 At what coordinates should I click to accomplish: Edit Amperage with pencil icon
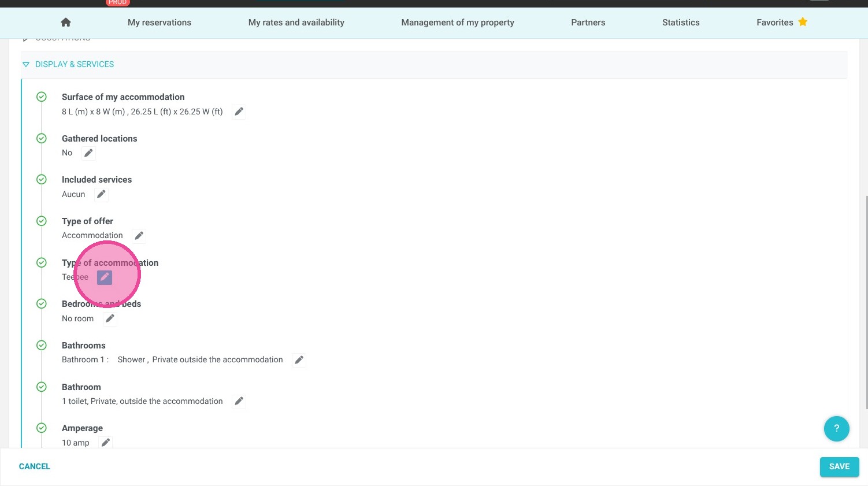pyautogui.click(x=106, y=443)
